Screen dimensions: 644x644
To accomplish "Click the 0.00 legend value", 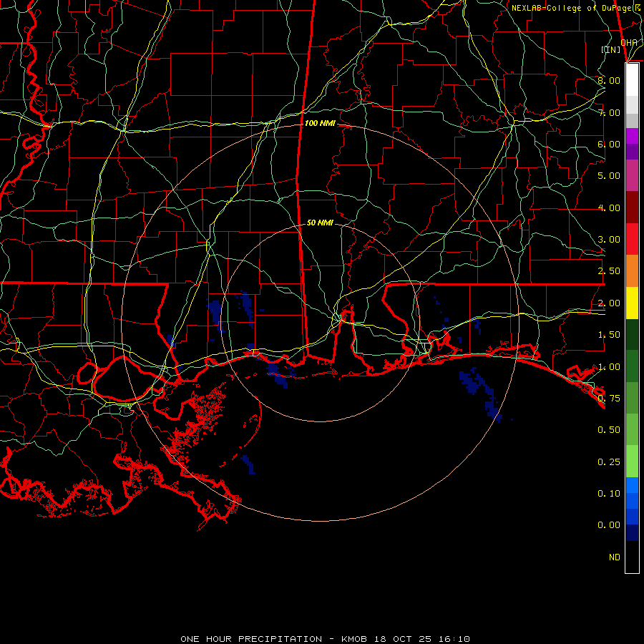I will click(x=609, y=525).
